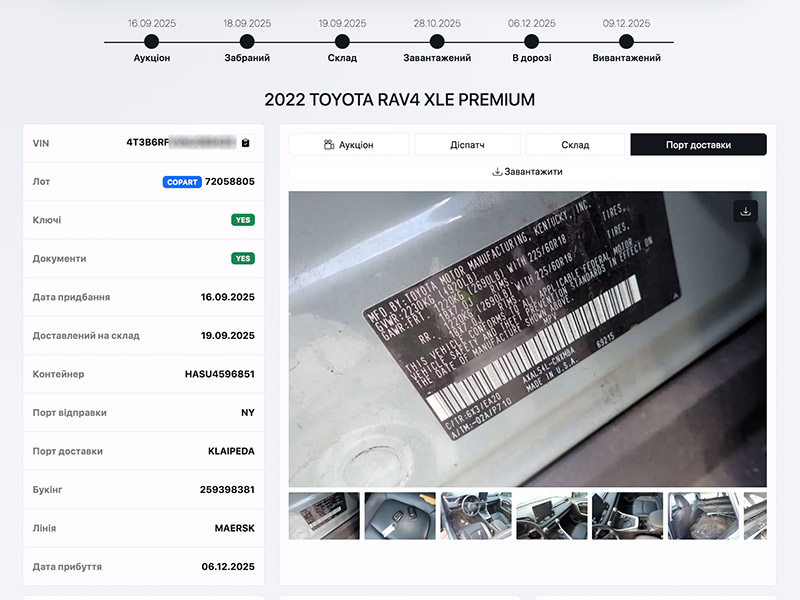
Task: Select the Вивантажений timeline dot
Action: (x=627, y=42)
